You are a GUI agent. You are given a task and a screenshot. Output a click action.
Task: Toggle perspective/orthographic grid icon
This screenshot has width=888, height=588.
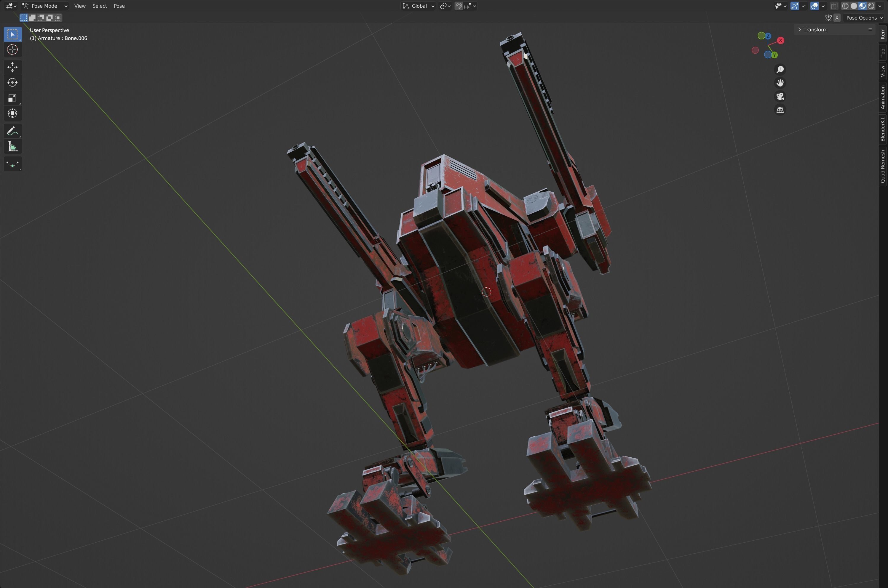pyautogui.click(x=780, y=110)
